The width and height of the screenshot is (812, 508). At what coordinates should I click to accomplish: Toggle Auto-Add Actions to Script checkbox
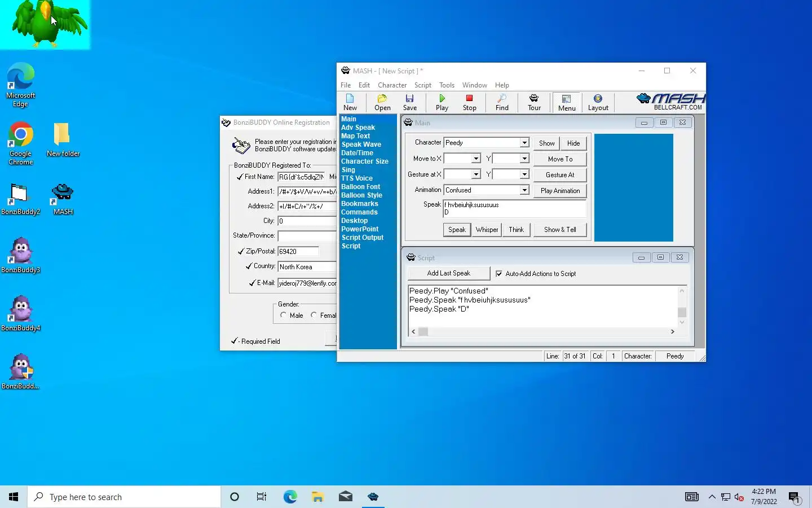click(x=499, y=274)
